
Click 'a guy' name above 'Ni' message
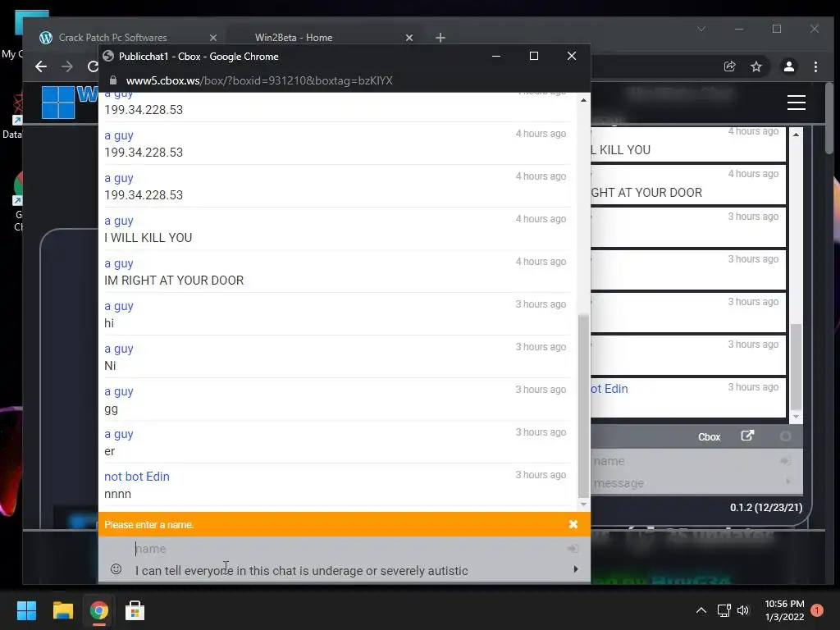[x=119, y=349]
